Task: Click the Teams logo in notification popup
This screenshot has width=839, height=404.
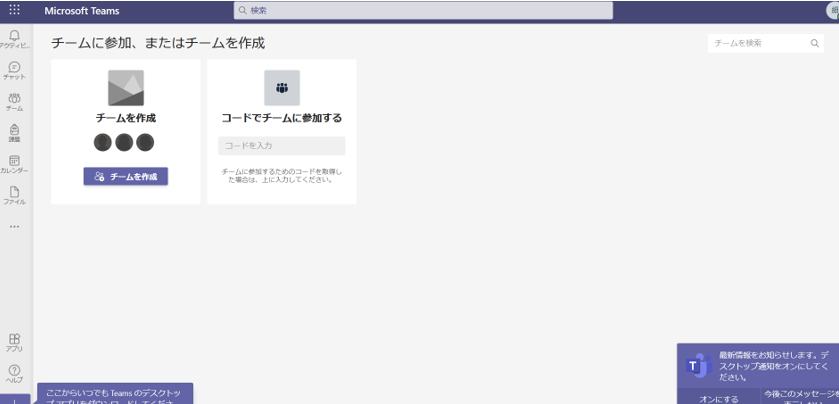Action: point(699,365)
